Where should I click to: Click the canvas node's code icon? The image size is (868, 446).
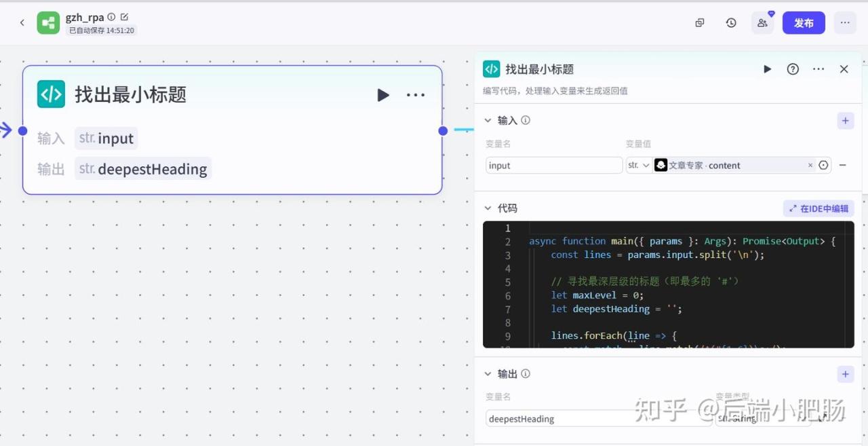(51, 94)
